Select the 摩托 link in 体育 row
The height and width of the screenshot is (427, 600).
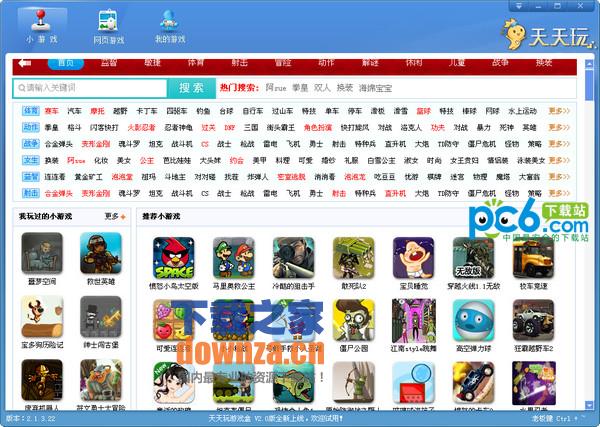[97, 111]
